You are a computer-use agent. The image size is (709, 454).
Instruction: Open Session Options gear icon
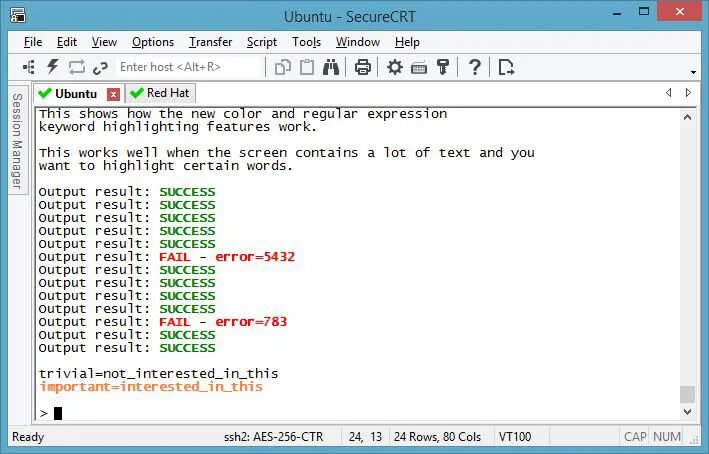click(395, 67)
